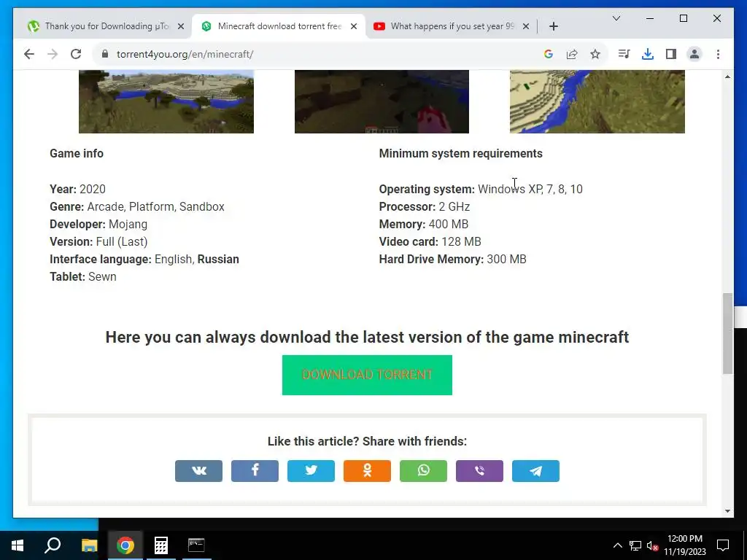The image size is (747, 560).
Task: Click 'Hard Drive Memory: 300 MB' text
Action: pos(452,259)
